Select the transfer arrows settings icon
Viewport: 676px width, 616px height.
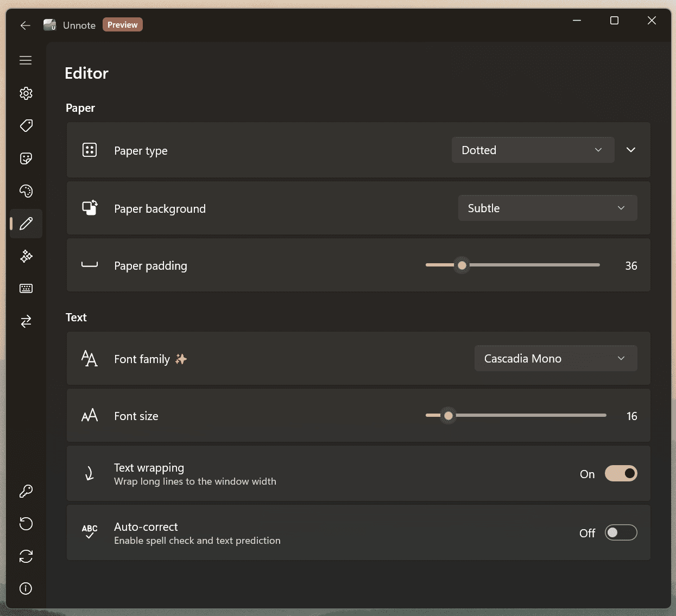[x=26, y=321]
